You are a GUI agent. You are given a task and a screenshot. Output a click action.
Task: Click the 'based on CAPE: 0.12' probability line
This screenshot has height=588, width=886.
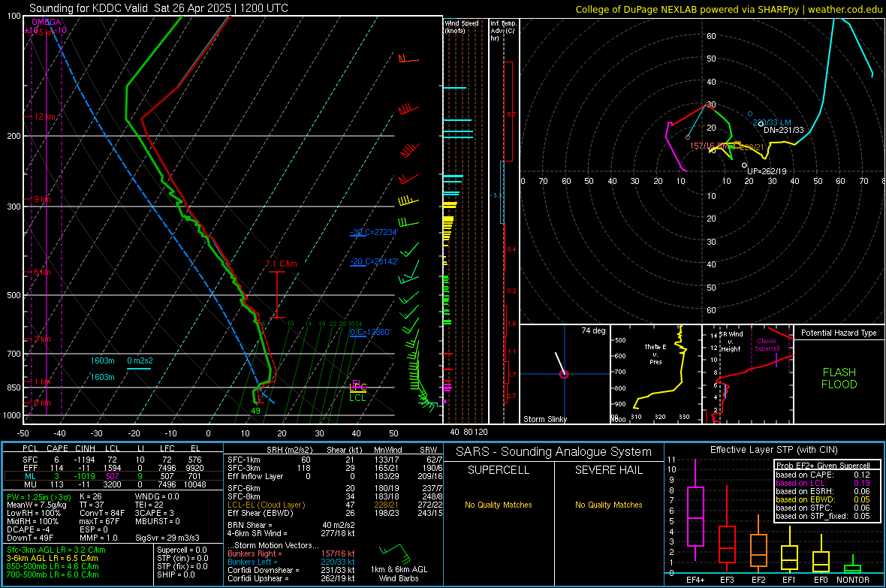point(823,475)
